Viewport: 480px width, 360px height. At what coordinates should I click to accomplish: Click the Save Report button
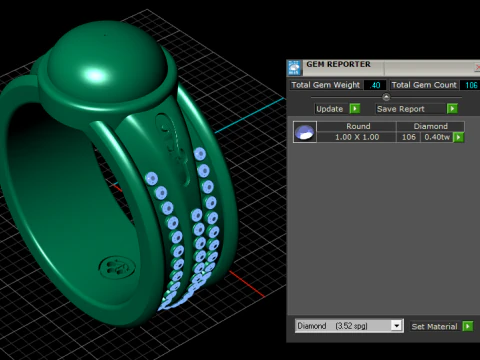[x=411, y=109]
